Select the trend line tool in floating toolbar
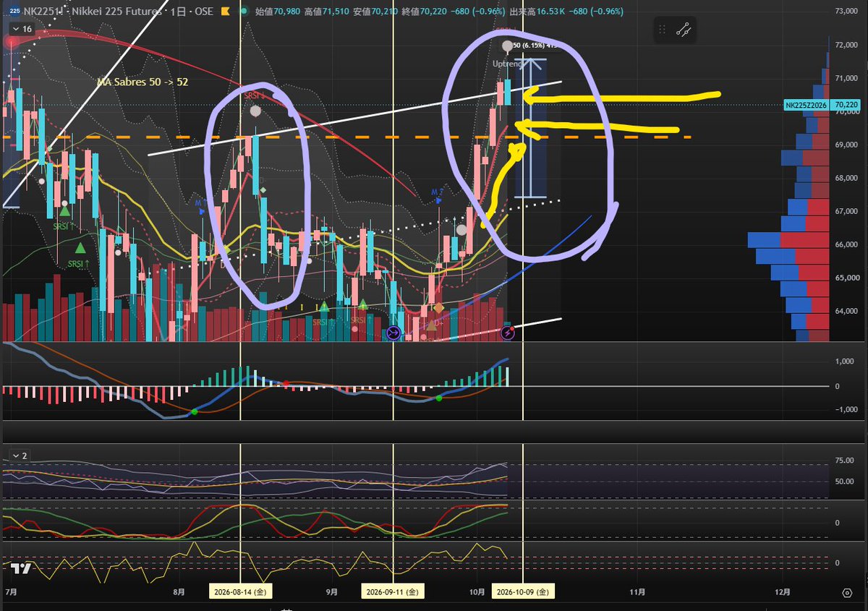This screenshot has width=868, height=611. click(x=683, y=30)
